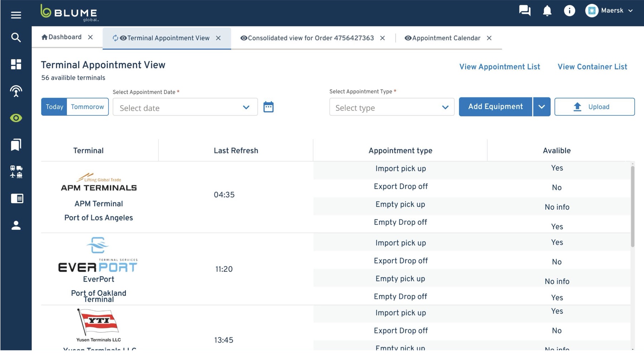Open the search icon in sidebar
The height and width of the screenshot is (356, 644).
(16, 37)
